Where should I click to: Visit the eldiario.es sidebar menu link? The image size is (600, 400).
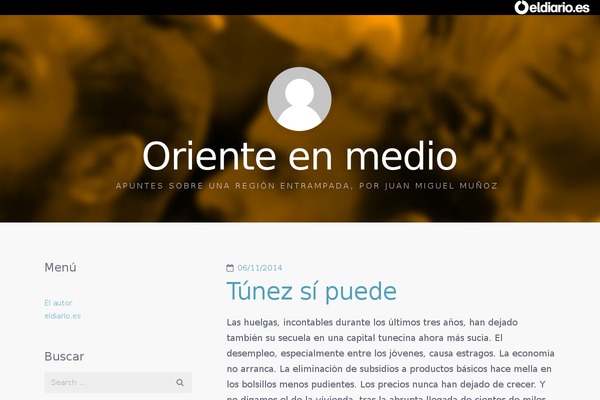pyautogui.click(x=63, y=316)
